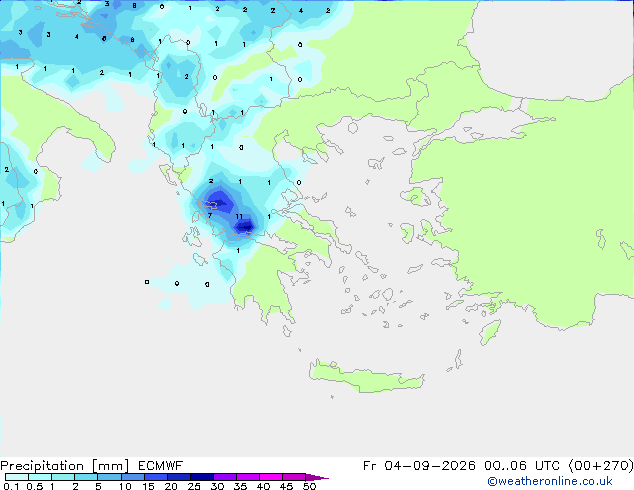The width and height of the screenshot is (634, 490).
Task: Click the '11' precipitation value over western Greece
Action: (239, 217)
